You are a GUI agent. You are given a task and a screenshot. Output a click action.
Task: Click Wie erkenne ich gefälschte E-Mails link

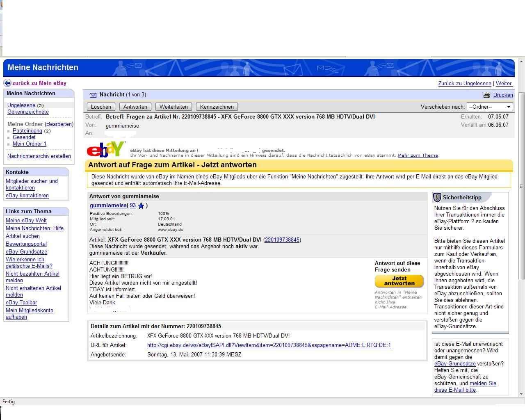click(29, 263)
